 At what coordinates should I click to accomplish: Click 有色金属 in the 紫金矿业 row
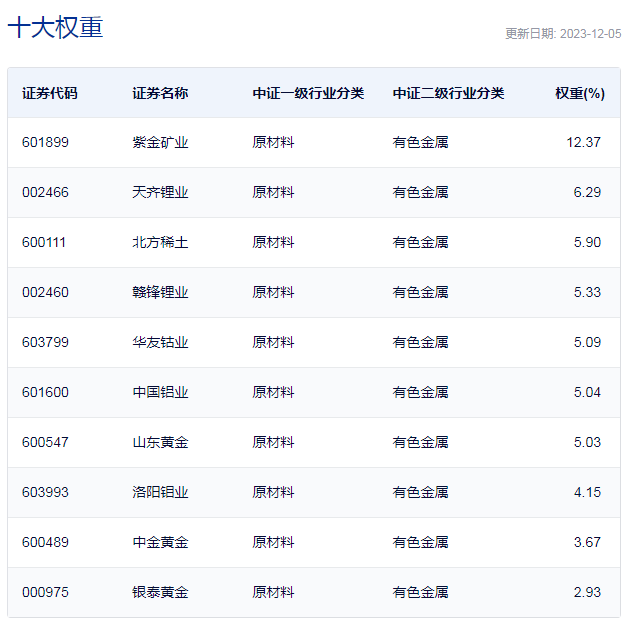point(420,142)
